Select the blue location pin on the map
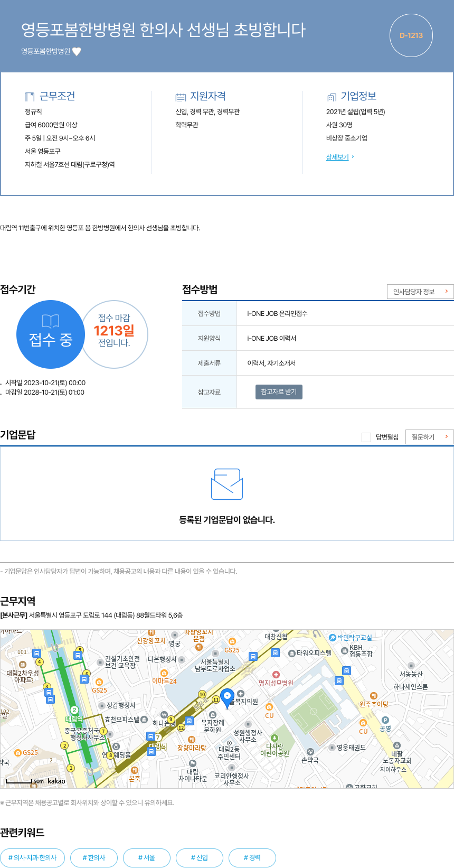The image size is (454, 868). tap(227, 699)
